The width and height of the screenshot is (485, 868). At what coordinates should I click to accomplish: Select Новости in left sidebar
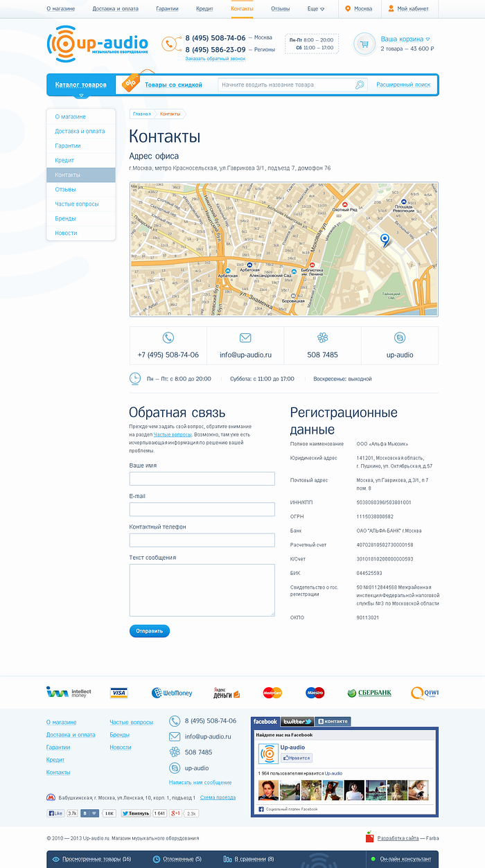(x=81, y=233)
